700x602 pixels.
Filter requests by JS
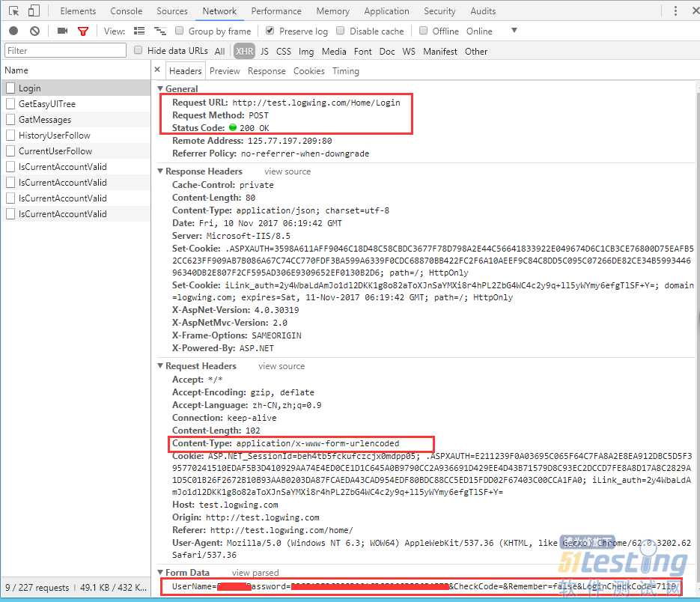pos(265,52)
